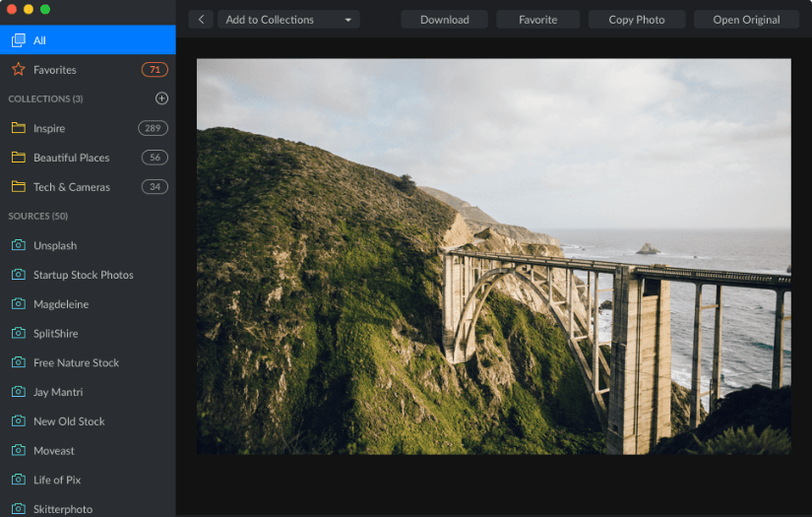The height and width of the screenshot is (517, 812).
Task: Click the Moveast camera icon
Action: (19, 450)
